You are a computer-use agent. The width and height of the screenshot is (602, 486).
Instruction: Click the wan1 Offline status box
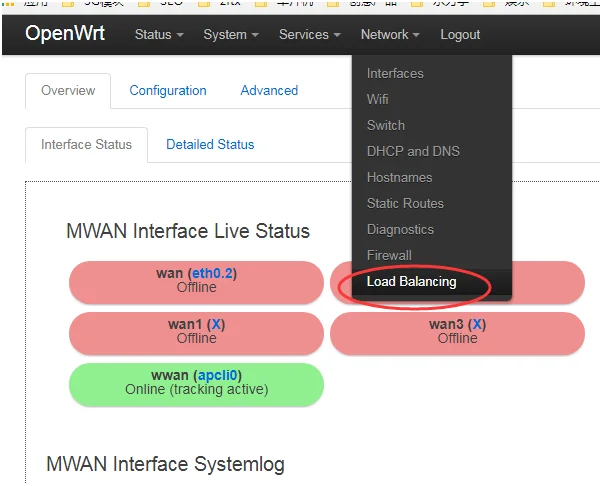[196, 333]
